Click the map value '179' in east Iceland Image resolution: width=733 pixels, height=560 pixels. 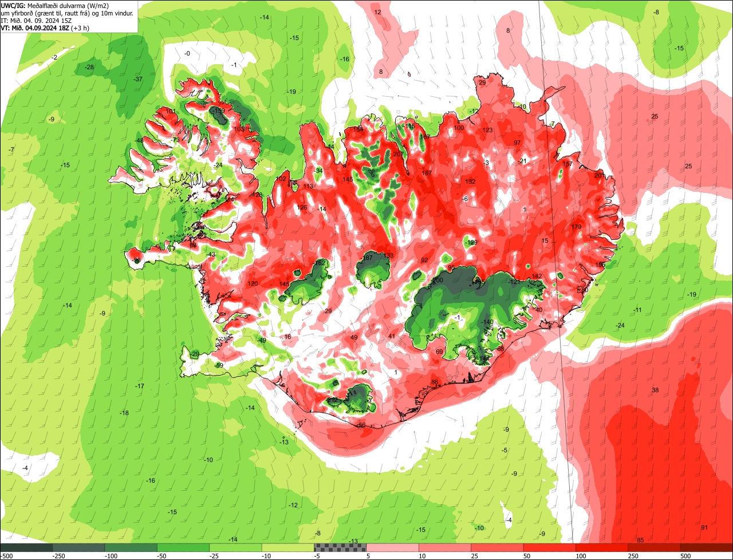pos(576,227)
